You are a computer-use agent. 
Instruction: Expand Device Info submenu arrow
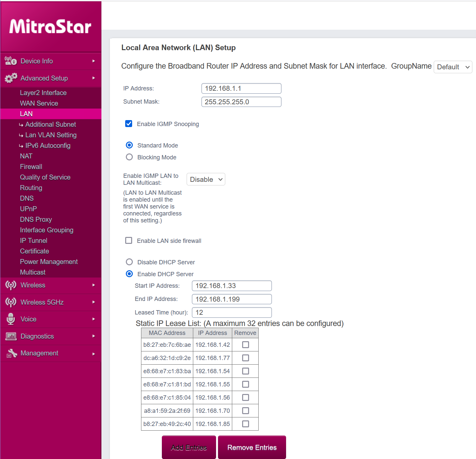pos(94,61)
